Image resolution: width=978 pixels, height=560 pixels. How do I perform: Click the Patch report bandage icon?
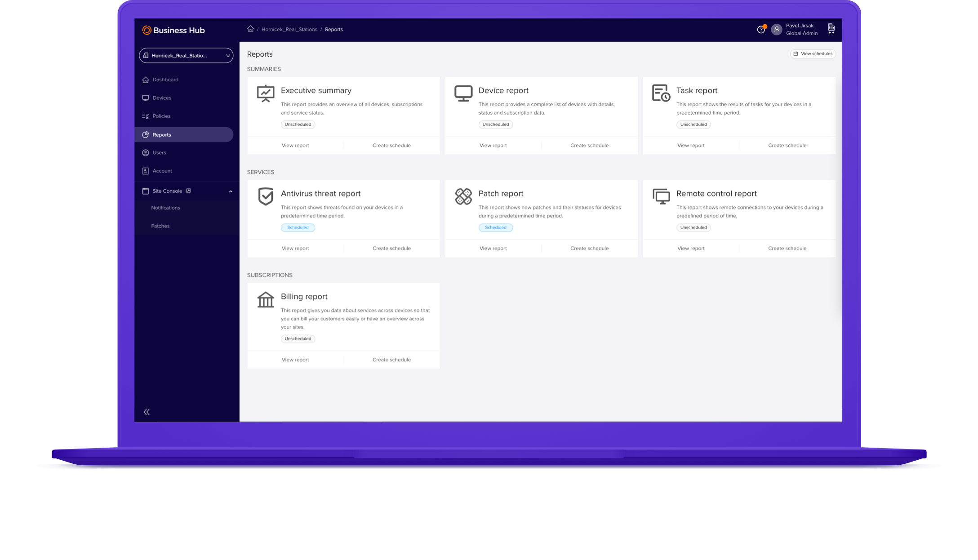tap(463, 196)
